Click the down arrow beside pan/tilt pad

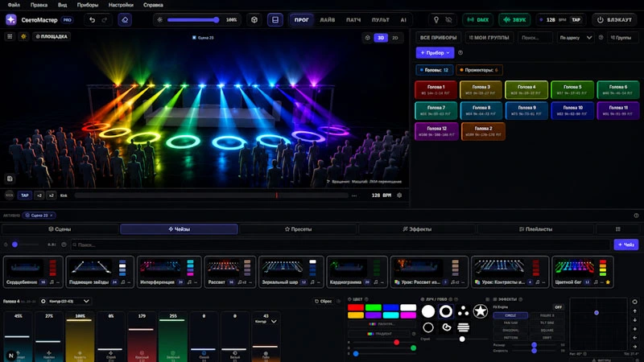(635, 320)
